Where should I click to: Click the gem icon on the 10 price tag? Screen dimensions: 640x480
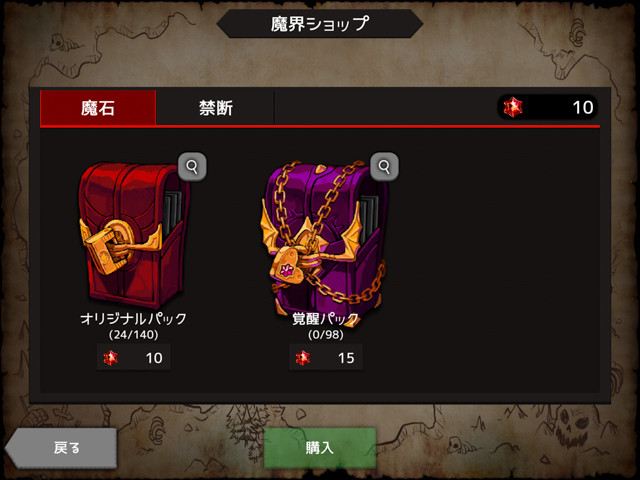[110, 358]
